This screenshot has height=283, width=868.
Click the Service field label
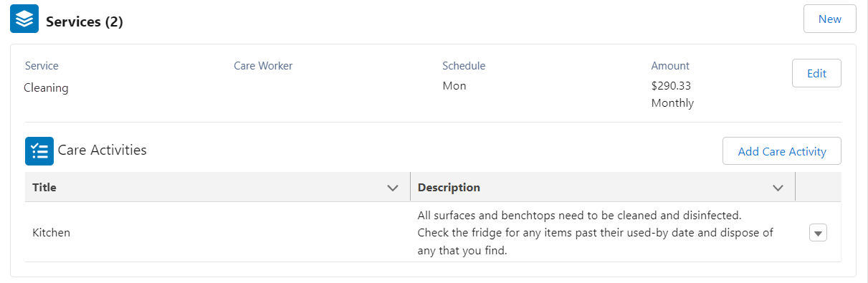42,66
